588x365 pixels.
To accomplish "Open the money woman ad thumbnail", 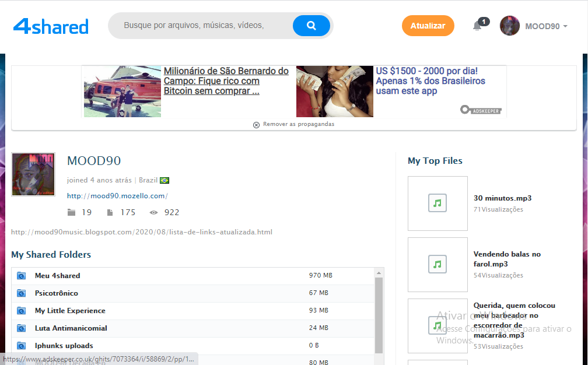I will 335,92.
